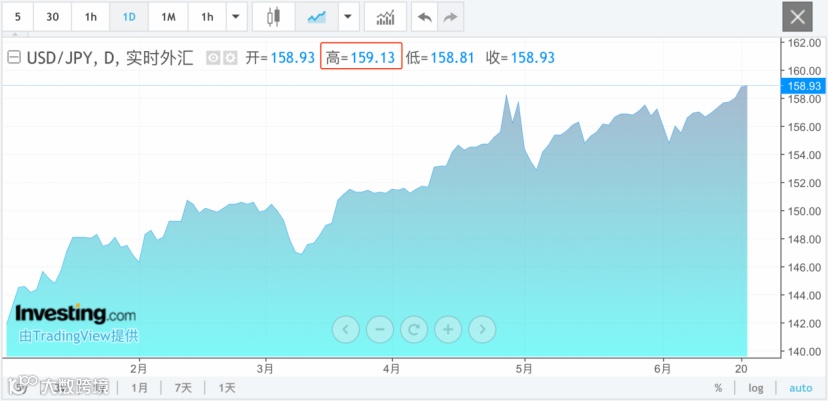Image resolution: width=828 pixels, height=402 pixels.
Task: Click the redo arrow icon
Action: [450, 17]
